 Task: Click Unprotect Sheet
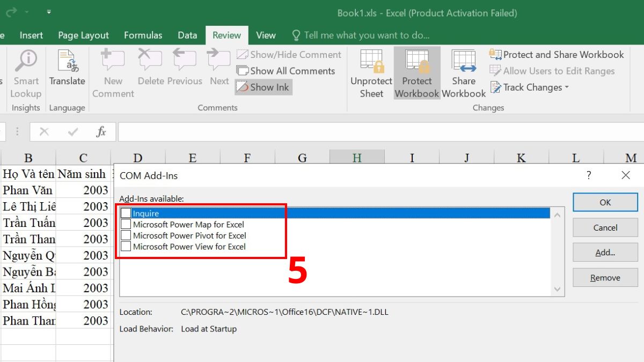370,72
